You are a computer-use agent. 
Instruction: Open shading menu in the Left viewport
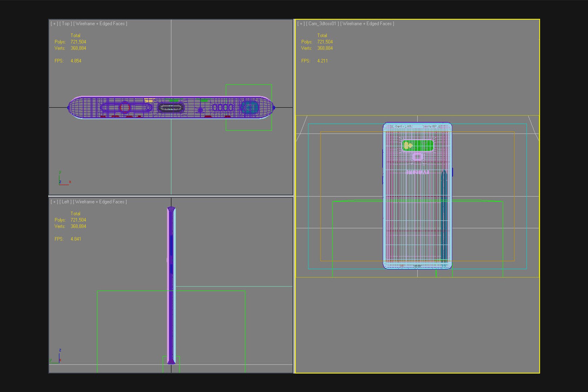point(100,202)
